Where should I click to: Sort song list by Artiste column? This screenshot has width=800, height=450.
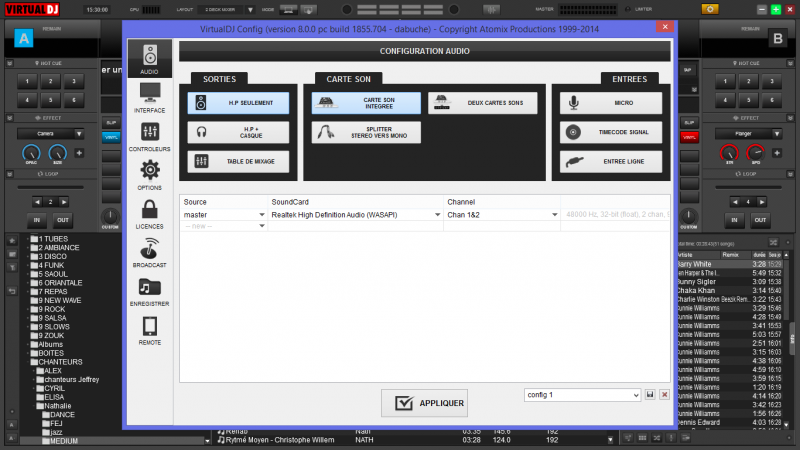click(x=685, y=255)
